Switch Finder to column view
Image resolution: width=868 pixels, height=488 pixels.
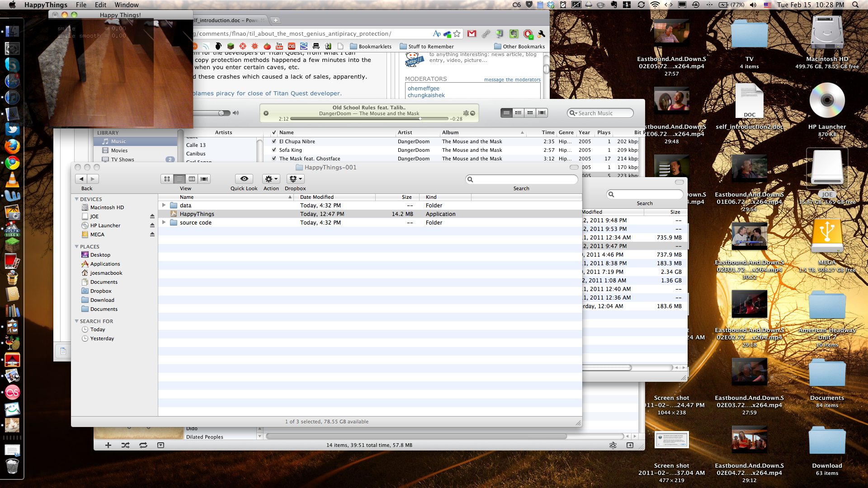192,179
